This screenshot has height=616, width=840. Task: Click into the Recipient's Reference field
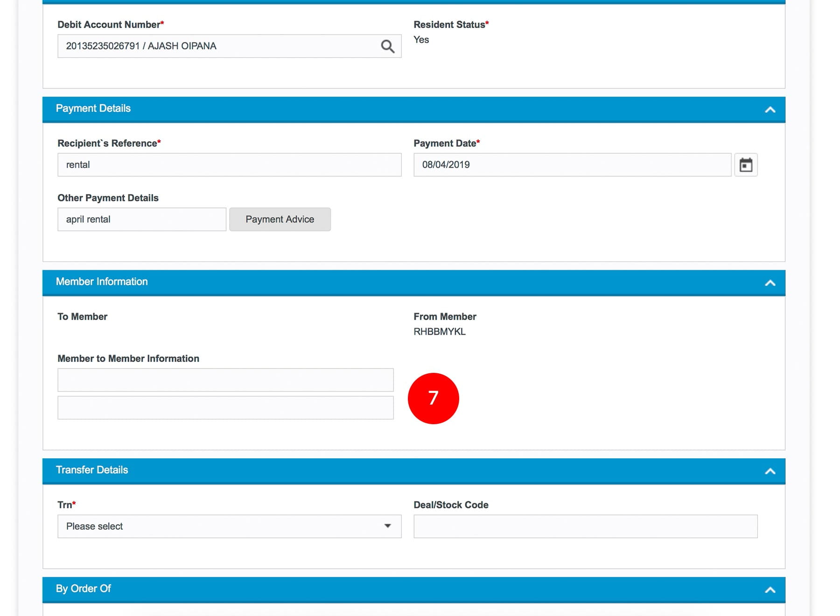tap(229, 165)
